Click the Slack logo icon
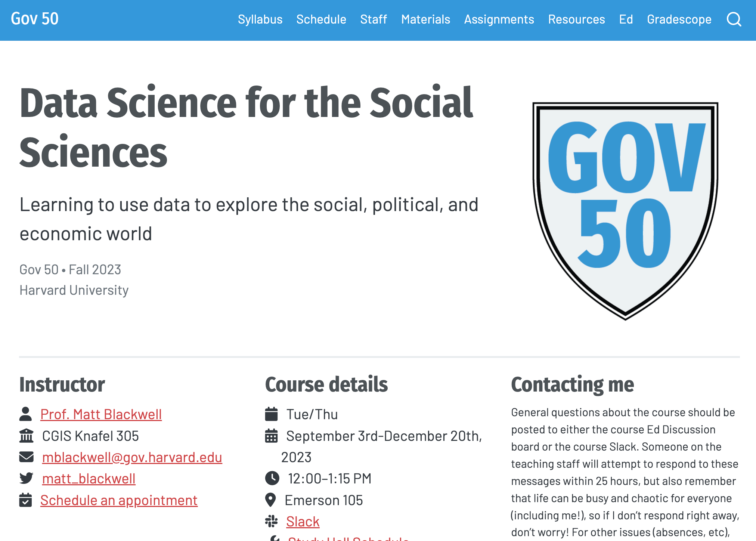756x541 pixels. 272,521
